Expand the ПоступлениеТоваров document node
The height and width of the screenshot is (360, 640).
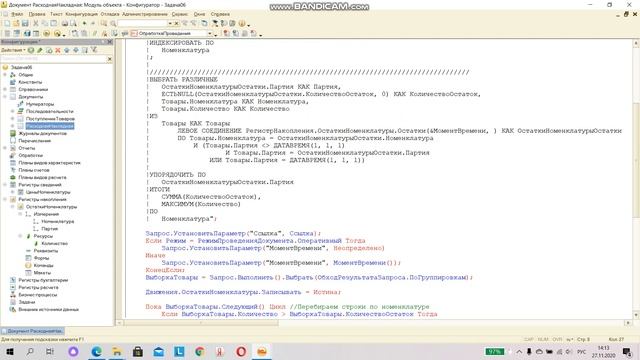[13, 119]
